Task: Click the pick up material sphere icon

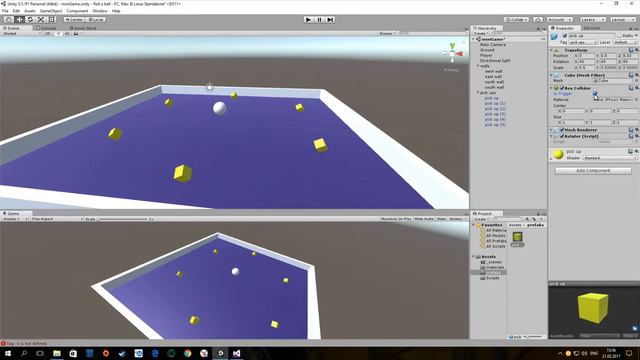Action: [558, 154]
